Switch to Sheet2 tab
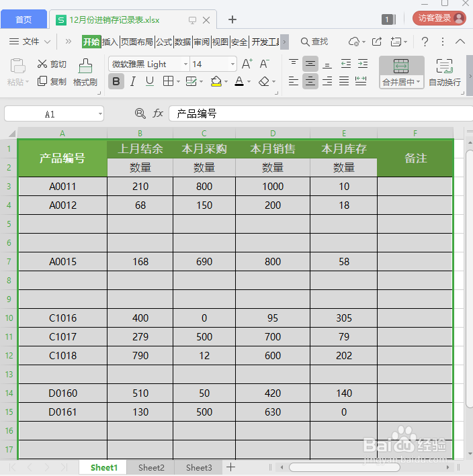The width and height of the screenshot is (473, 476). click(151, 467)
